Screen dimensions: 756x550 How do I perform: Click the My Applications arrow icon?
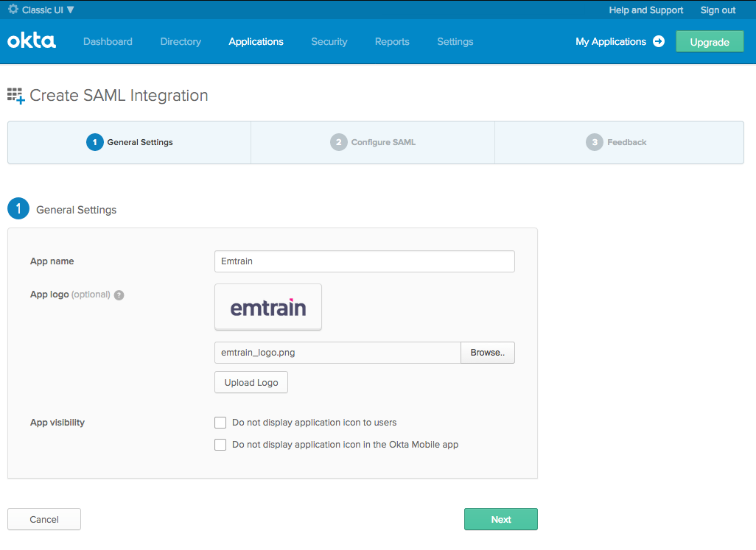pos(659,41)
